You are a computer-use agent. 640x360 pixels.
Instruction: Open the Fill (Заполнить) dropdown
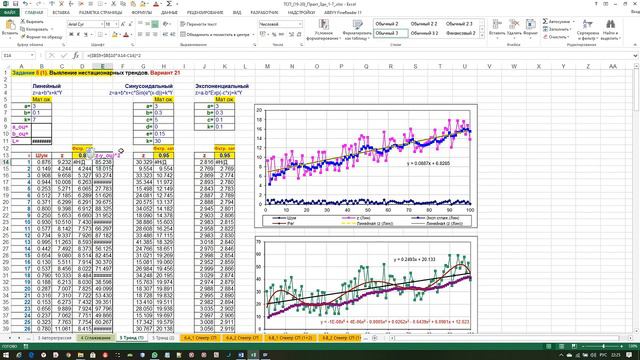tap(557, 29)
